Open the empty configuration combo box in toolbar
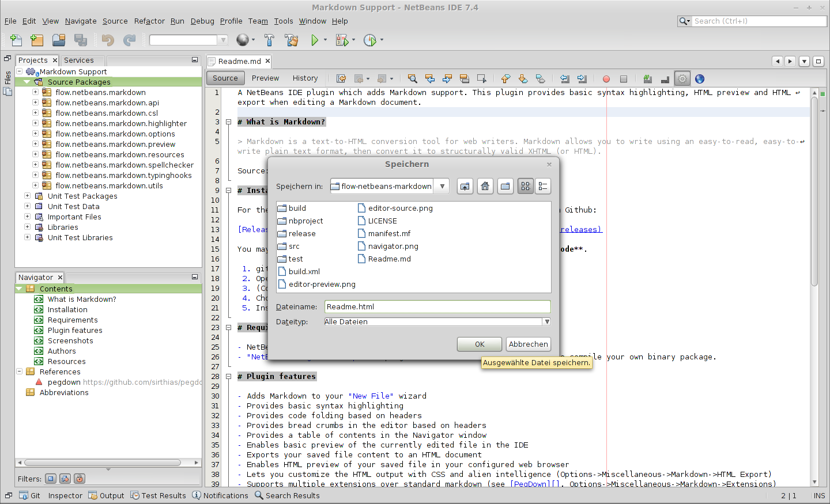The image size is (830, 504). 189,40
